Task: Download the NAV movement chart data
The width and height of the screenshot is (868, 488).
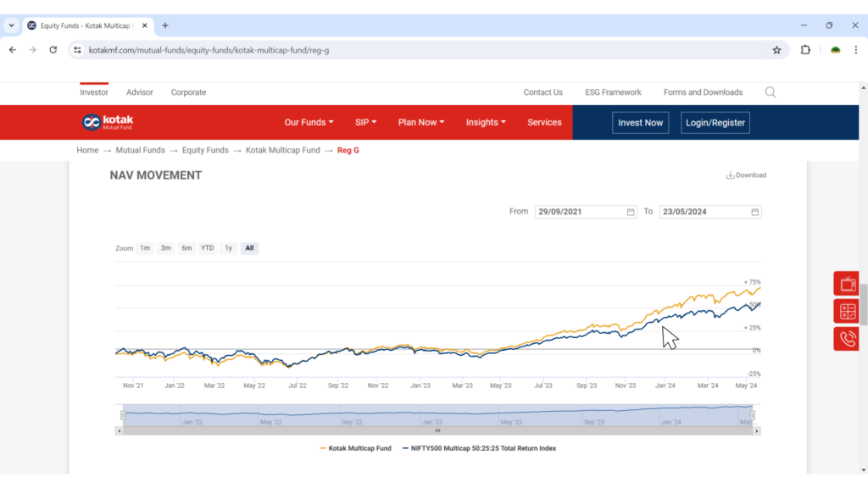Action: point(746,175)
